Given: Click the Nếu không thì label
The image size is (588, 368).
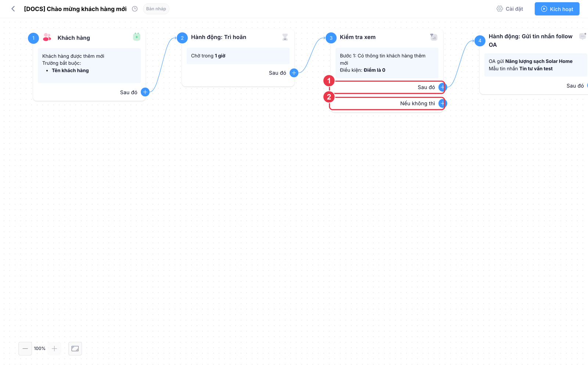Looking at the screenshot, I should pyautogui.click(x=417, y=103).
